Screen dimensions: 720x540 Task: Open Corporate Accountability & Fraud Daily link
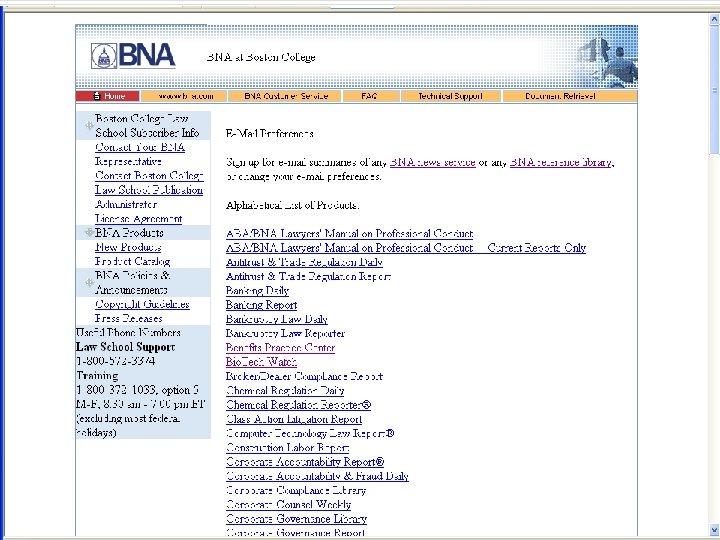point(317,476)
